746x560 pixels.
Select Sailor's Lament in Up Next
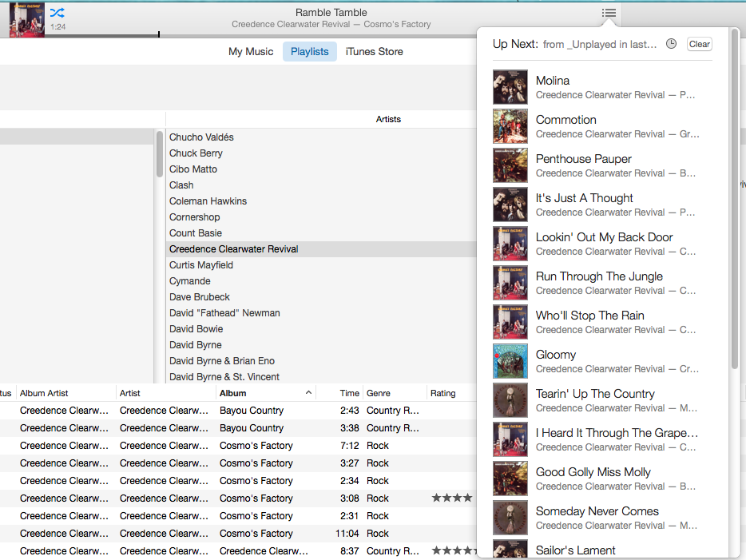603,549
